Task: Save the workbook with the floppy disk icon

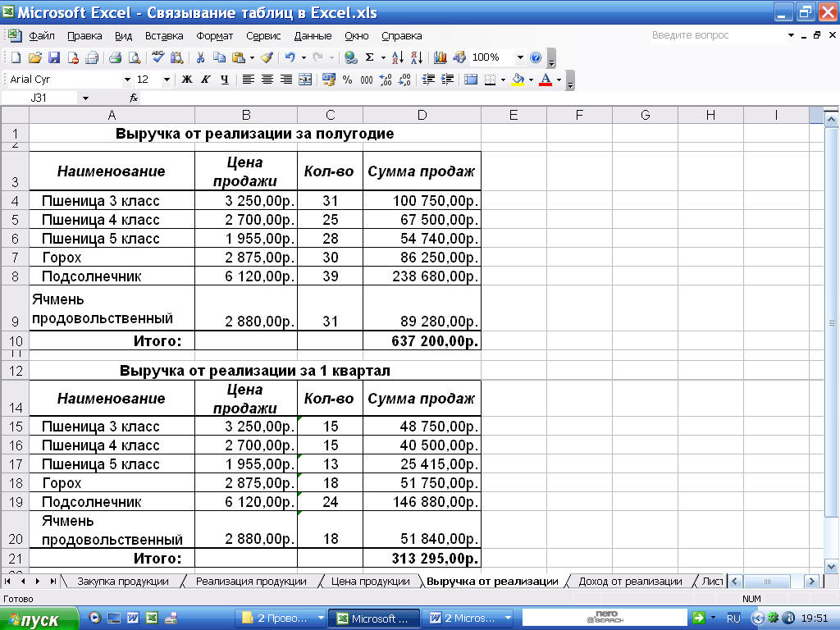Action: 54,57
